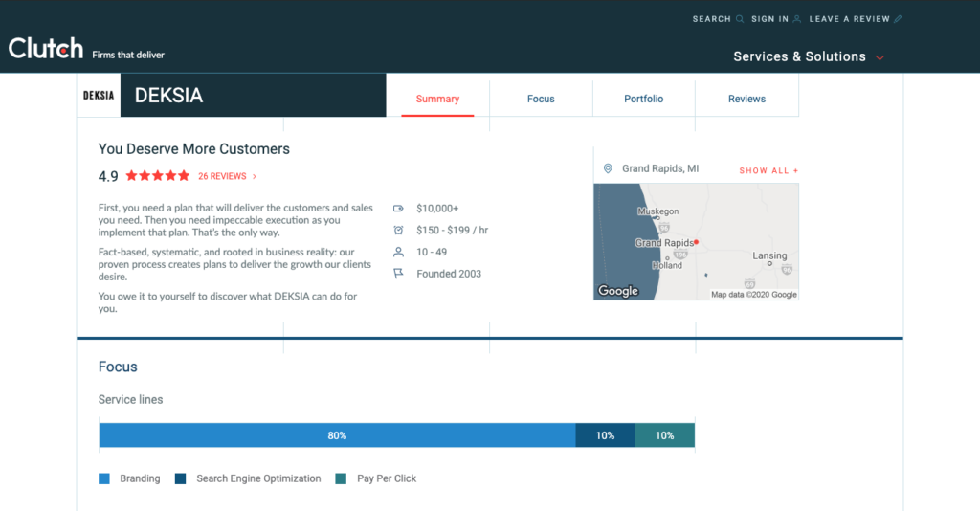
Task: Click the Muskegon label on the map
Action: coord(658,211)
